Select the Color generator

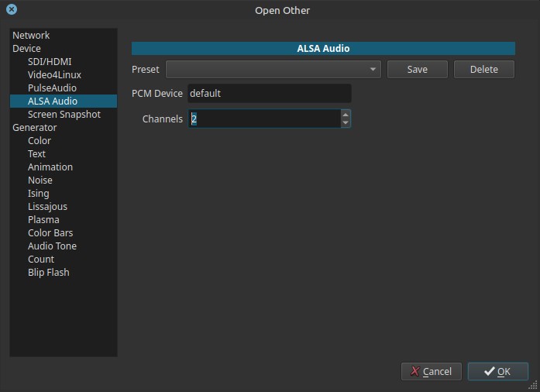40,141
